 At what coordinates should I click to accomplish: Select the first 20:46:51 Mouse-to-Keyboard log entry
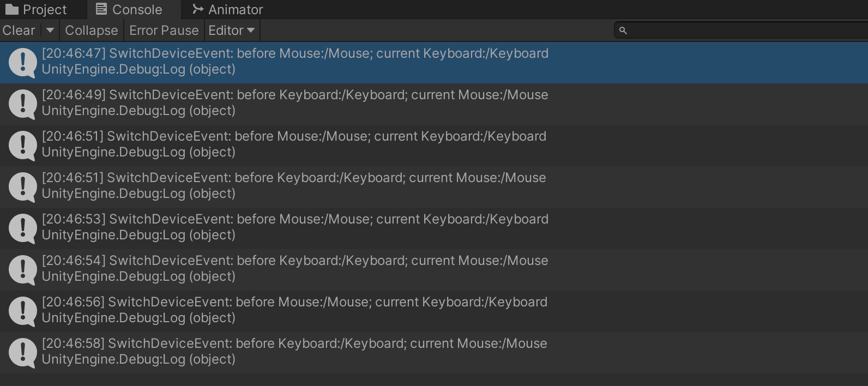(294, 144)
